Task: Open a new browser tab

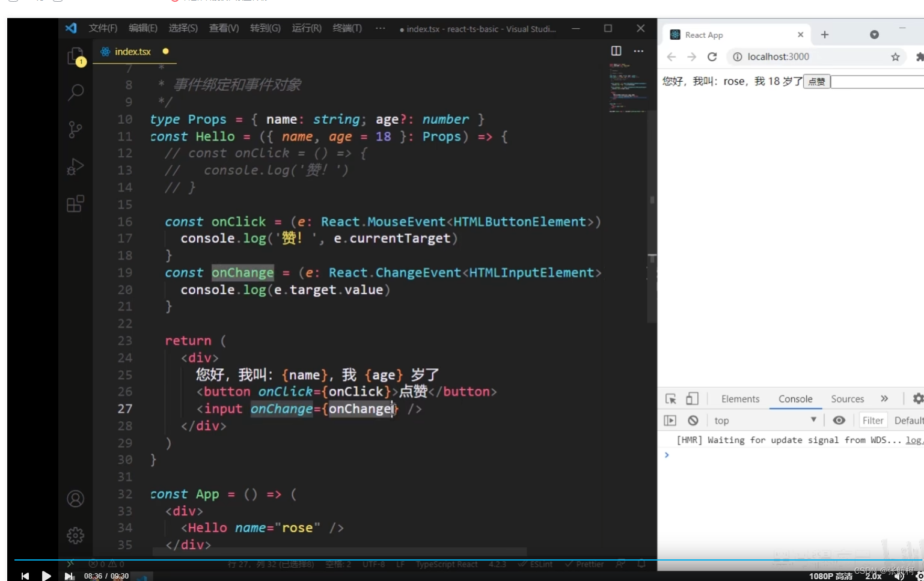Action: (x=825, y=35)
